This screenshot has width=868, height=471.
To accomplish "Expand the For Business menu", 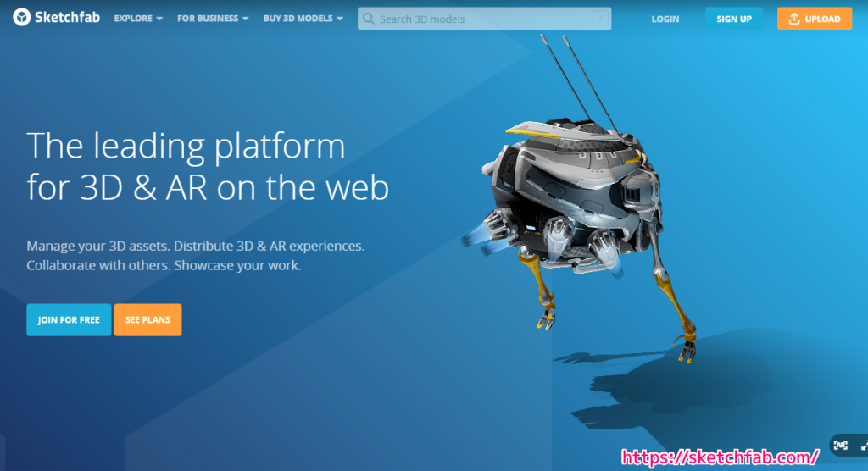I will [213, 19].
